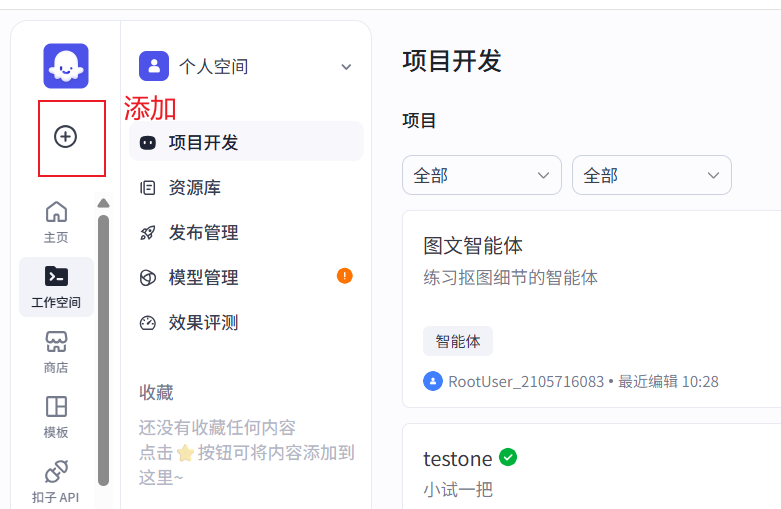Click the left sidebar scrollbar thumb
Image resolution: width=781 pixels, height=509 pixels.
[x=104, y=350]
